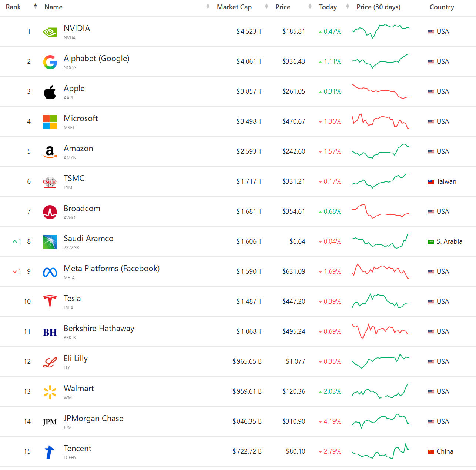
Task: Click the Tesla logo icon
Action: pos(50,302)
